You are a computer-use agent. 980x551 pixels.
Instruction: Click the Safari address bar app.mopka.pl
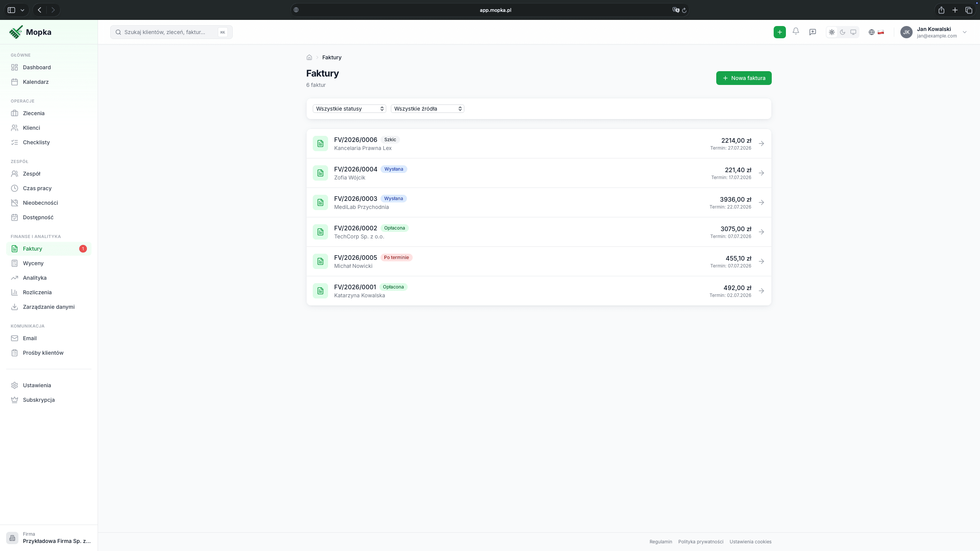(490, 10)
